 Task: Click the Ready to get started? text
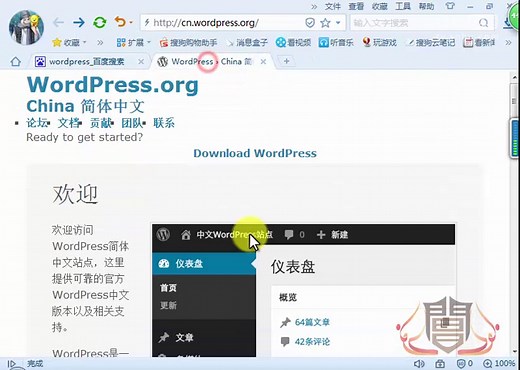tap(85, 137)
